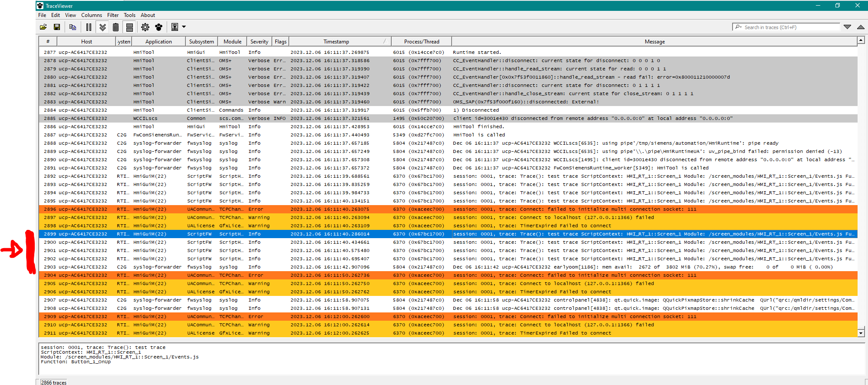Jump to previous search result arrow
This screenshot has height=385, width=868.
point(861,27)
